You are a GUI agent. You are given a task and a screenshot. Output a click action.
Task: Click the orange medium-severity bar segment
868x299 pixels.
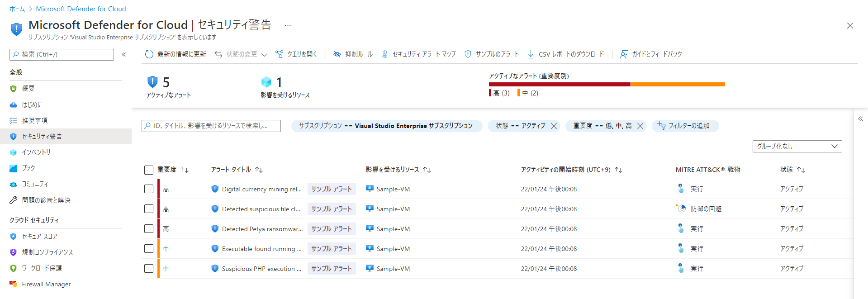point(678,84)
